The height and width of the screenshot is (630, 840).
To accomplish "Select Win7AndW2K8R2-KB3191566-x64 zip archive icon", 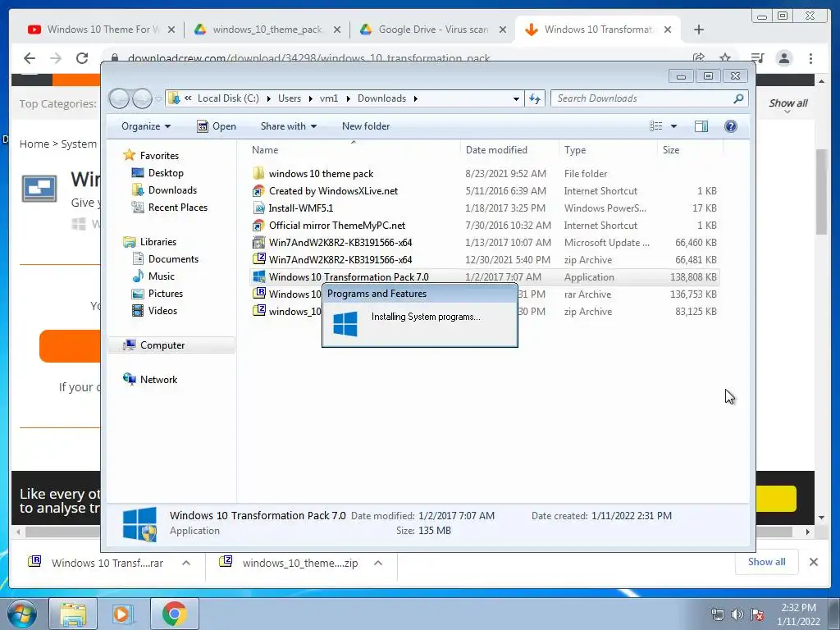I will click(258, 259).
